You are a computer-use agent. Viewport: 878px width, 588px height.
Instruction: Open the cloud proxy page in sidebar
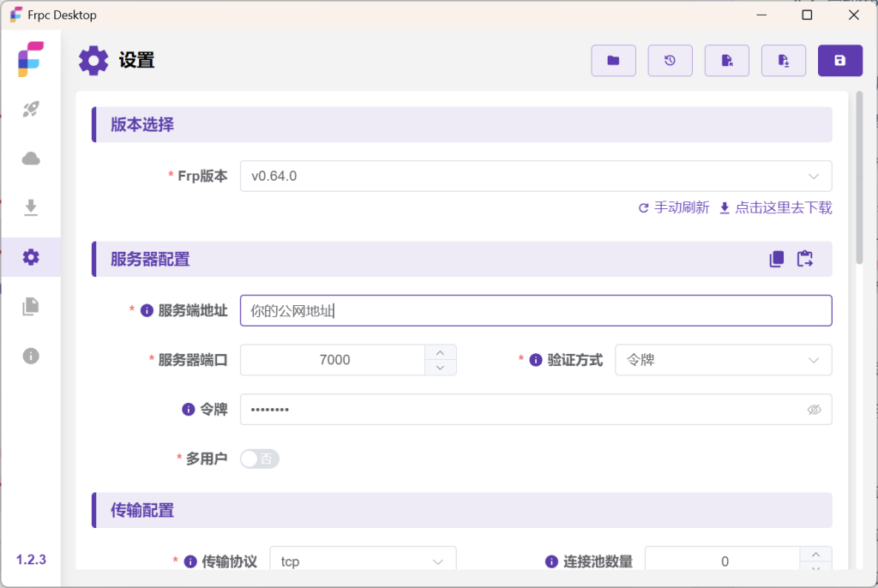click(31, 159)
